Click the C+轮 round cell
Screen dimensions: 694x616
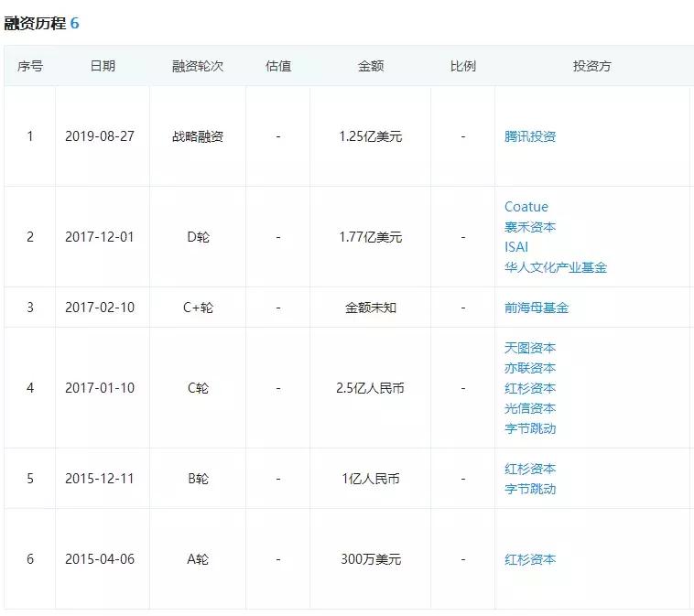pyautogui.click(x=198, y=308)
